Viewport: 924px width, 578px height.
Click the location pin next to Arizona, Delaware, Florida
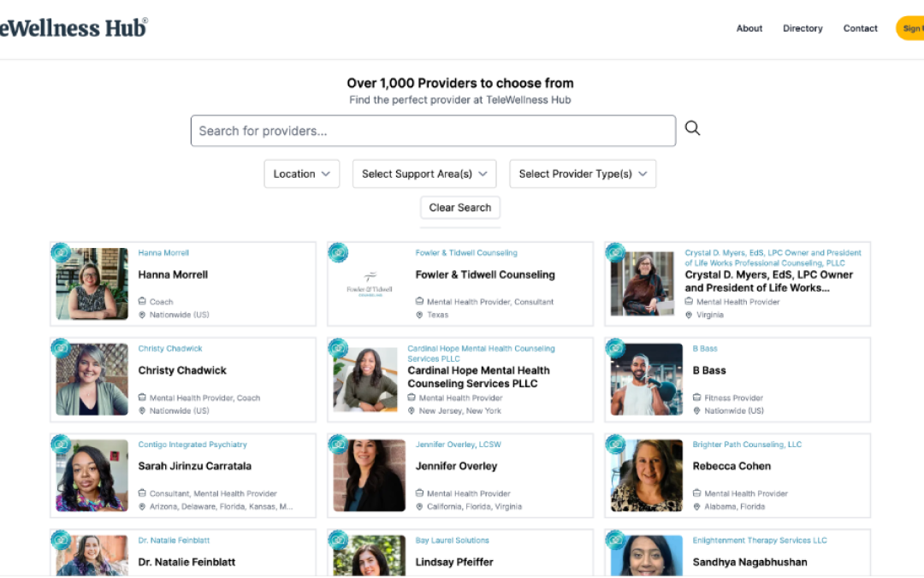pyautogui.click(x=142, y=506)
